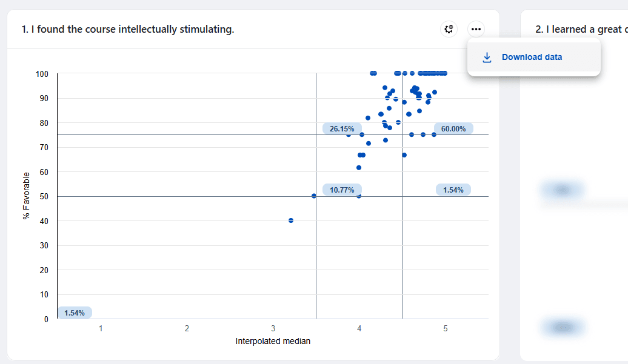Click the download arrow icon in the menu
628x364 pixels.
[x=486, y=57]
